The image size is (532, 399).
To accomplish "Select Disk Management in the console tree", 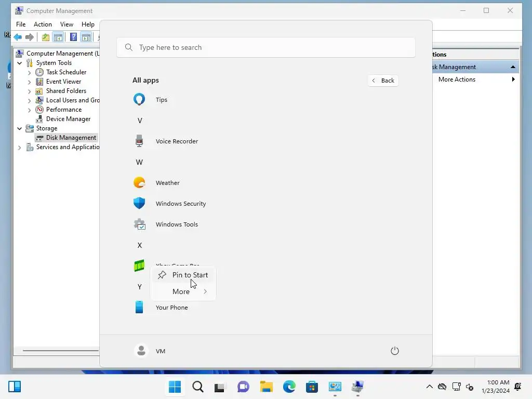I will (x=71, y=138).
